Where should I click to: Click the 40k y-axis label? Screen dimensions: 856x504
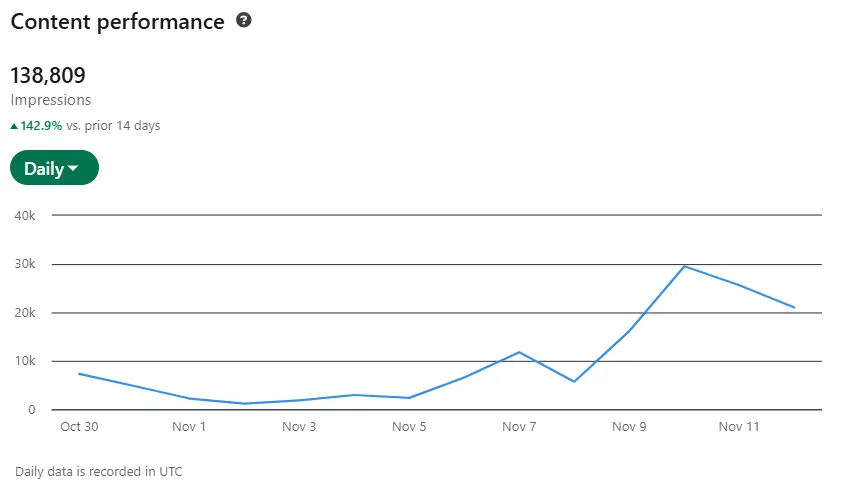click(x=25, y=215)
